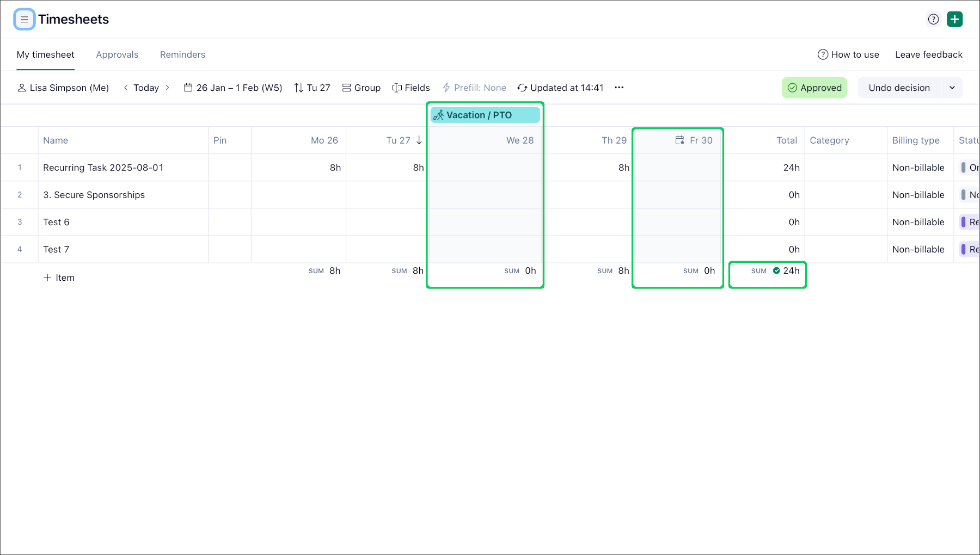Screen dimensions: 980x555
Task: Click the Tu 27 sort descending arrow
Action: point(419,140)
